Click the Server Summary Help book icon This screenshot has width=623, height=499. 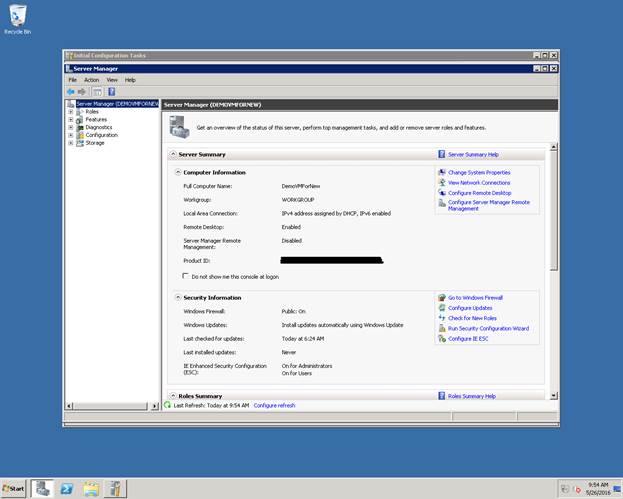pyautogui.click(x=441, y=154)
